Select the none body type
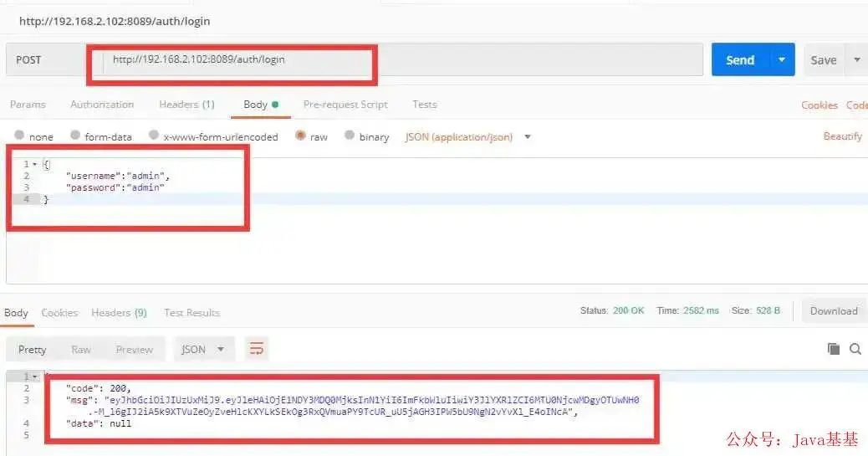 (x=19, y=136)
